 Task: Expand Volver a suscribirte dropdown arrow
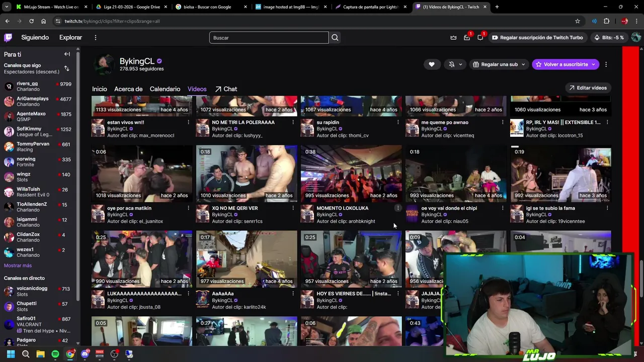pos(594,64)
